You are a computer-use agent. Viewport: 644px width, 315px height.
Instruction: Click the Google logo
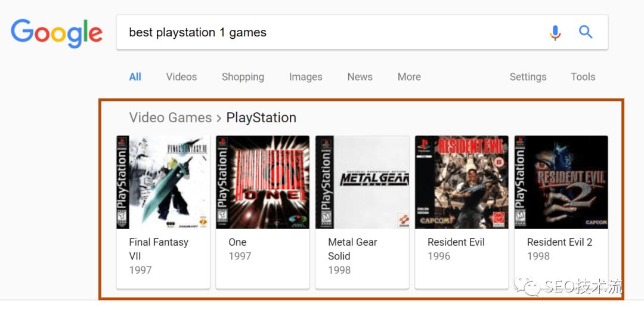(x=57, y=33)
